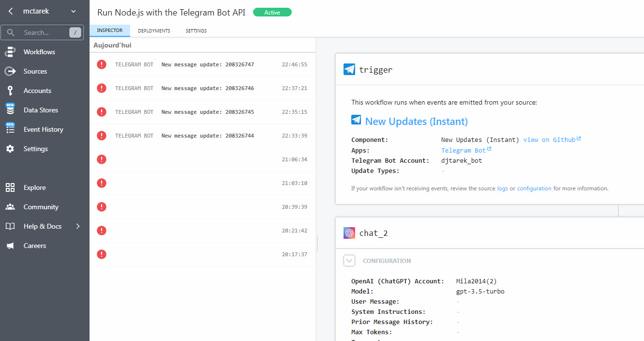Click error icon of the 20:17:37 event
The width and height of the screenshot is (644, 341).
tap(102, 254)
